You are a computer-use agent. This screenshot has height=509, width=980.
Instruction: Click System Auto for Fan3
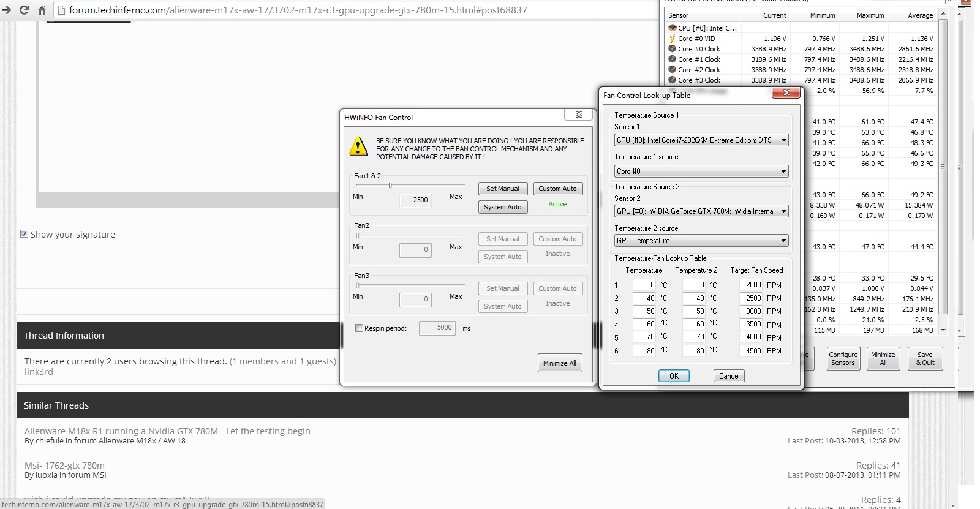(502, 306)
